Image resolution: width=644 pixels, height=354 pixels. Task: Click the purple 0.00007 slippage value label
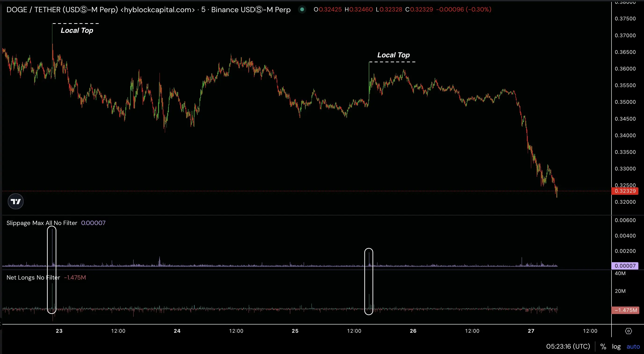[625, 266]
